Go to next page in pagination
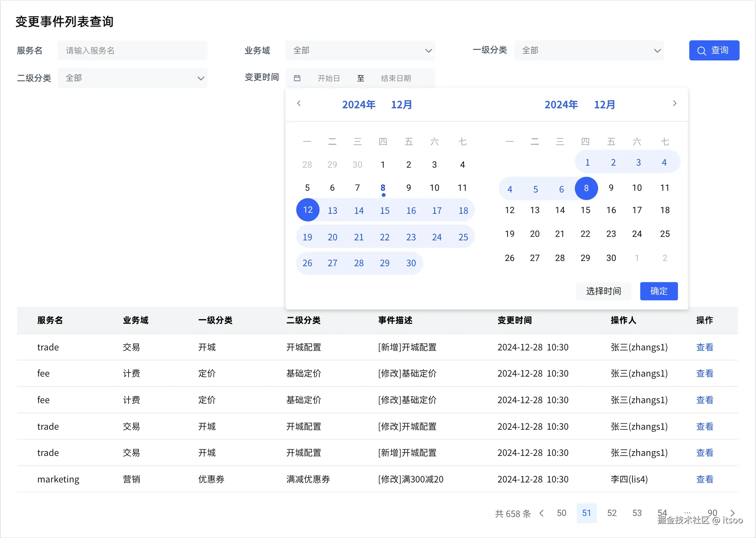This screenshot has height=538, width=756. 733,513
